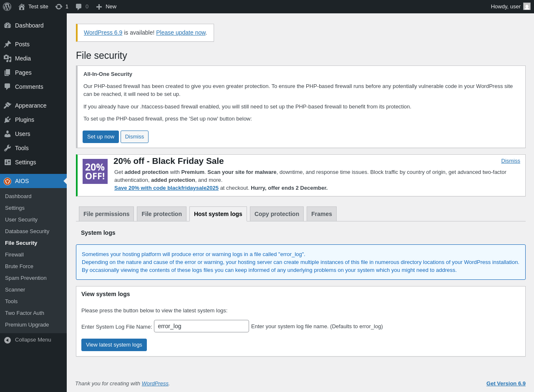Open the Firewall submenu item
534x392 pixels.
coord(14,254)
